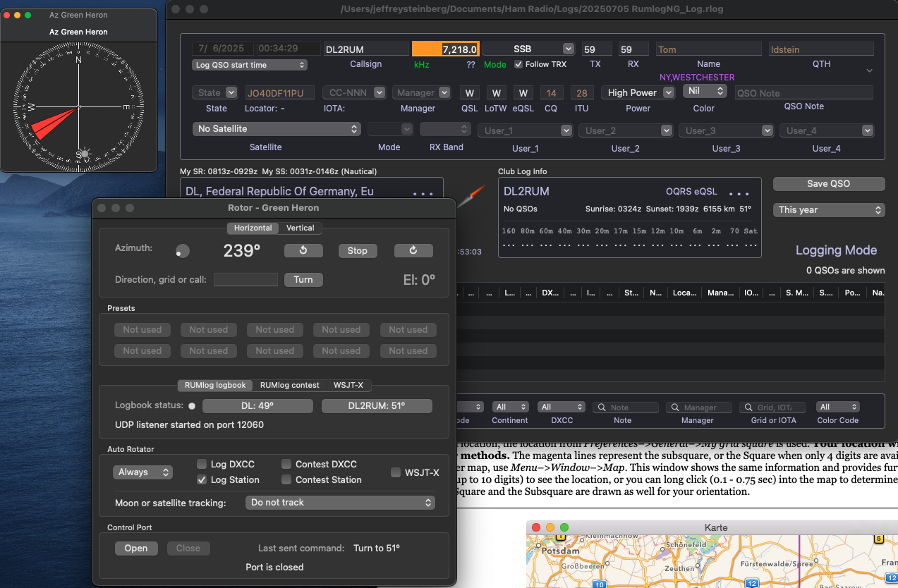Toggle the Follow TRX checkbox
The width and height of the screenshot is (898, 588).
click(518, 64)
